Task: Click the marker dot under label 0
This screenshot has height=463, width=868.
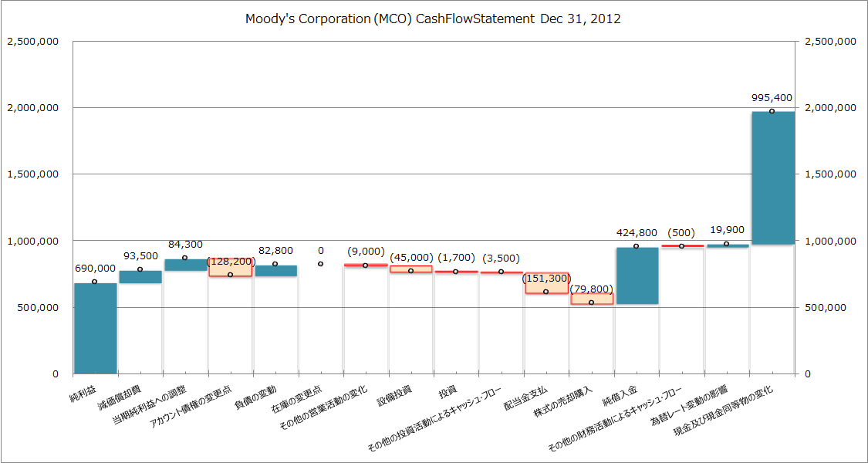Action: (320, 264)
